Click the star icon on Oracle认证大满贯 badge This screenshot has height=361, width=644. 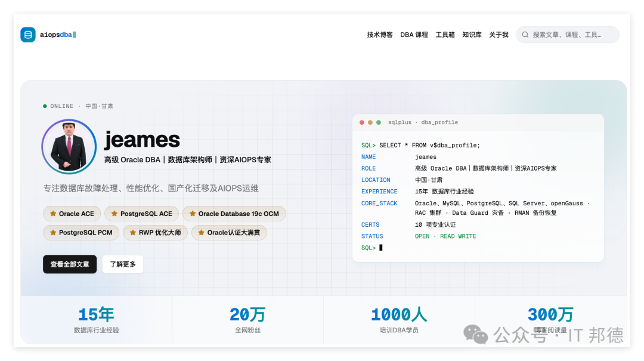(x=202, y=232)
